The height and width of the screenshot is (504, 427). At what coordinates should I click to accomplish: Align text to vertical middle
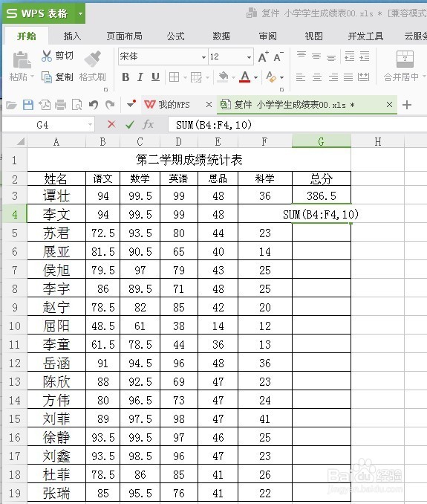click(316, 56)
